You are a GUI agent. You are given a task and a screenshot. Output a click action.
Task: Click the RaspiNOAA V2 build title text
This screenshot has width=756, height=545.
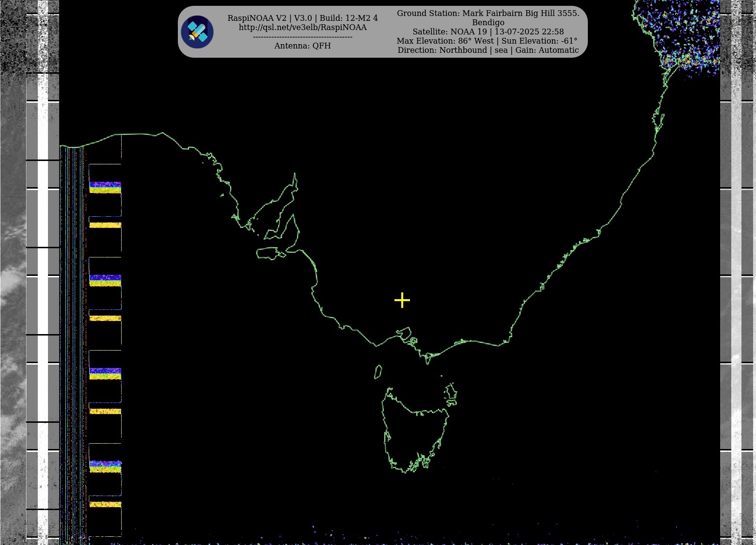pyautogui.click(x=302, y=18)
